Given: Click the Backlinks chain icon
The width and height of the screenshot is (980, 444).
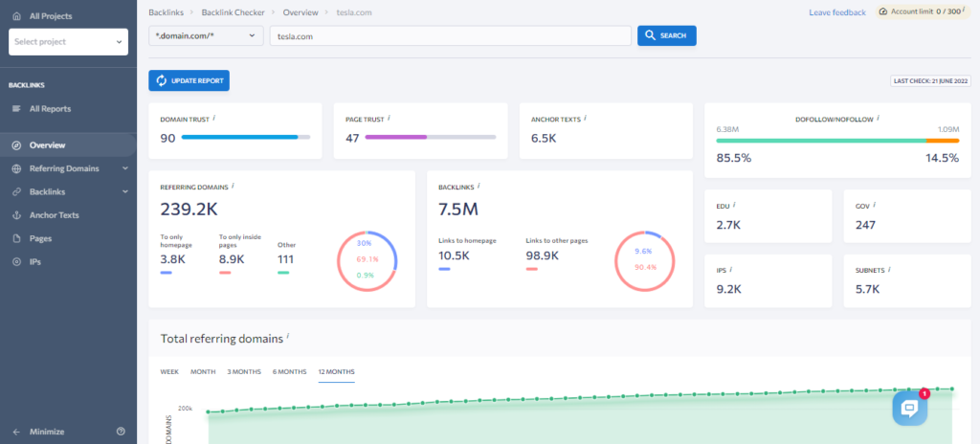Looking at the screenshot, I should click(17, 192).
